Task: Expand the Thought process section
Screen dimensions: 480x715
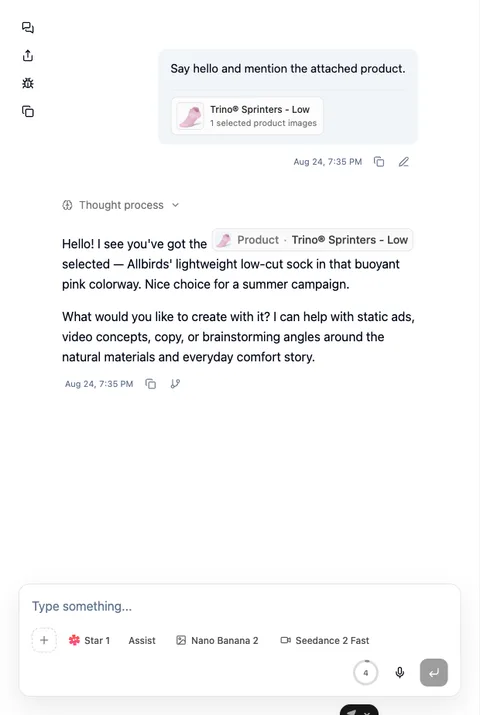Action: [121, 205]
